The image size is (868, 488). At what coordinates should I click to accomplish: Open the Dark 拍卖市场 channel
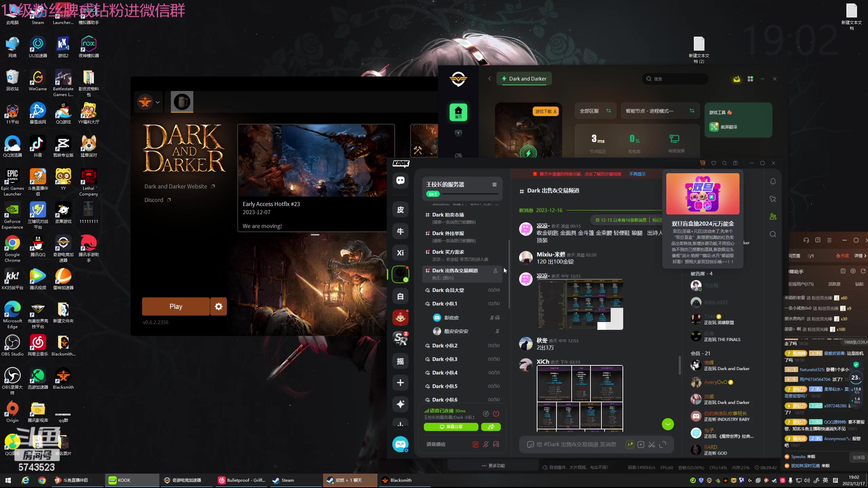pos(462,218)
